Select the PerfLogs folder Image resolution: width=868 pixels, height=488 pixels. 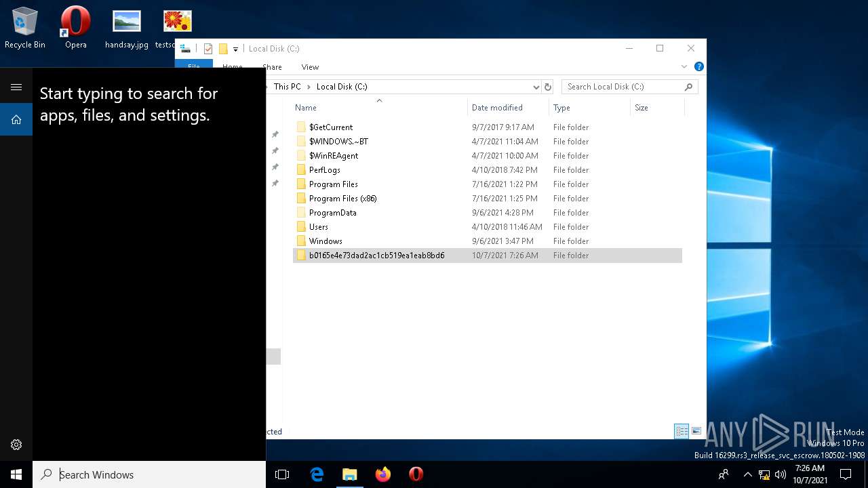487,170
